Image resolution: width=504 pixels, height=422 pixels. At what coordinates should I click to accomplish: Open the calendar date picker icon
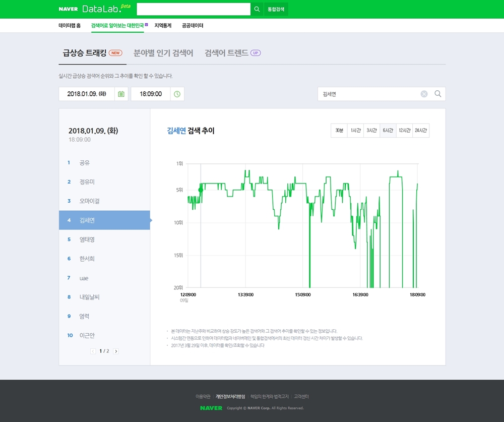(121, 94)
